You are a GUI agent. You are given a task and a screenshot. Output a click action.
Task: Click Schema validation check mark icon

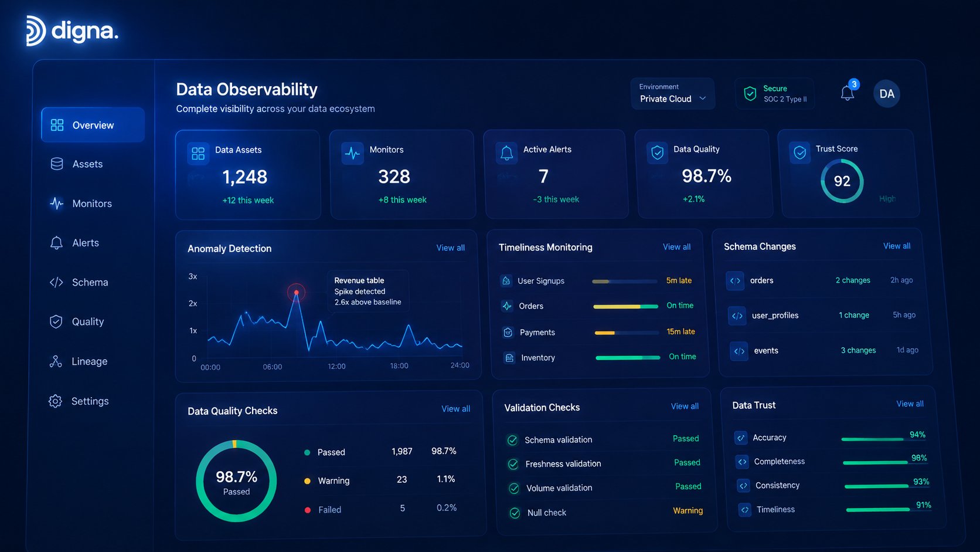[512, 440]
